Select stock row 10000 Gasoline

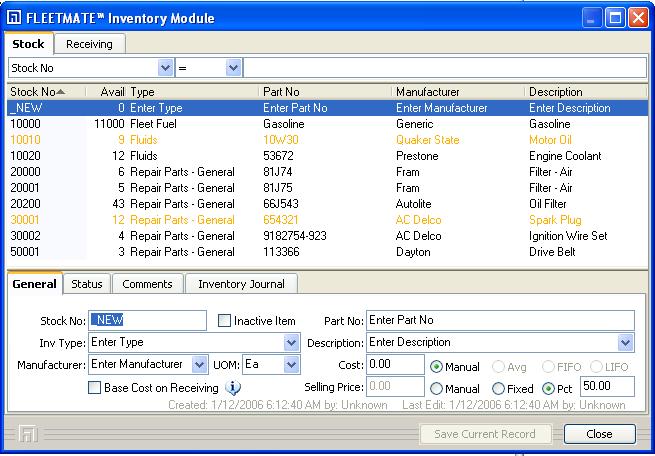[x=328, y=124]
